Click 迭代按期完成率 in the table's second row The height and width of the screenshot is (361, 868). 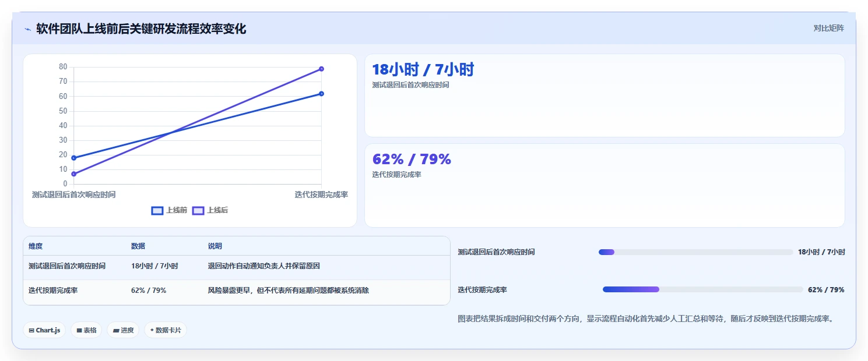coord(53,290)
